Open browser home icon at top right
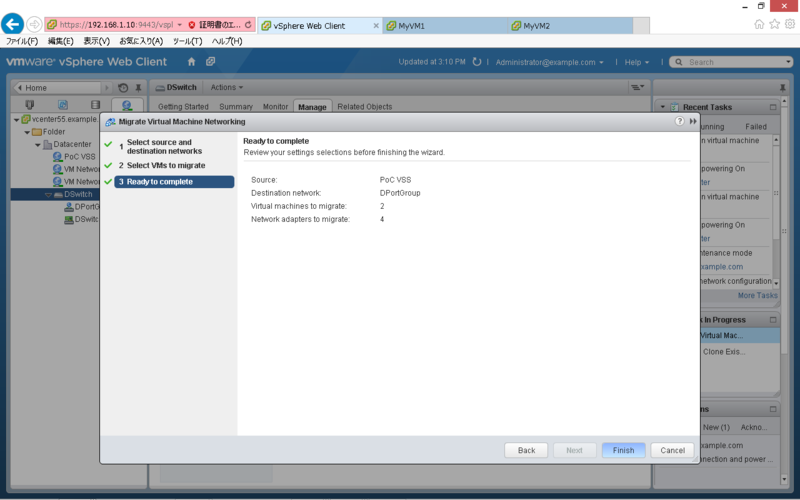Image resolution: width=800 pixels, height=500 pixels. click(759, 24)
